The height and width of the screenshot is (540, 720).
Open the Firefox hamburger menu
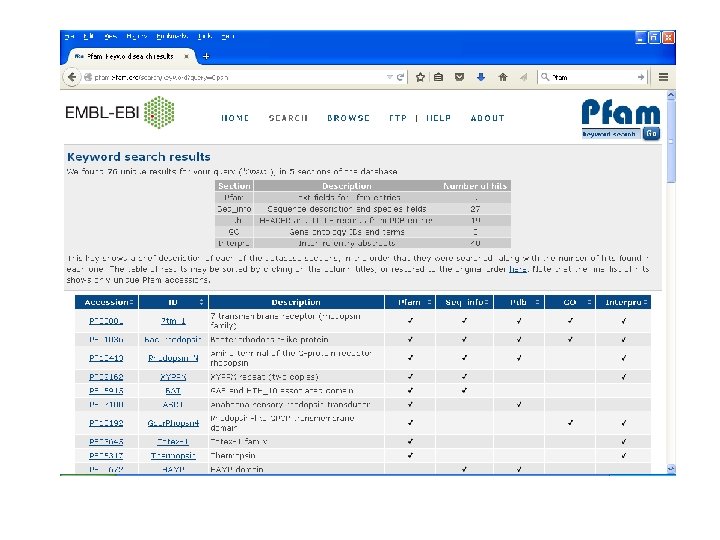pyautogui.click(x=663, y=77)
